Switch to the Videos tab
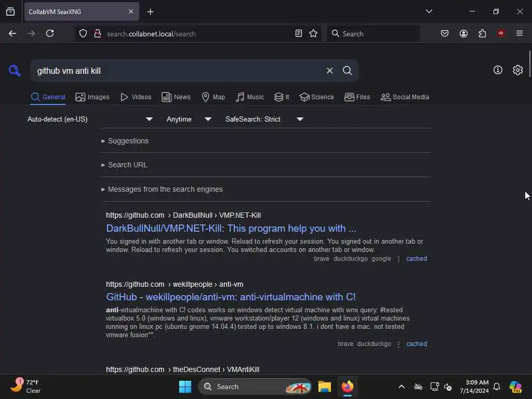 coord(136,97)
